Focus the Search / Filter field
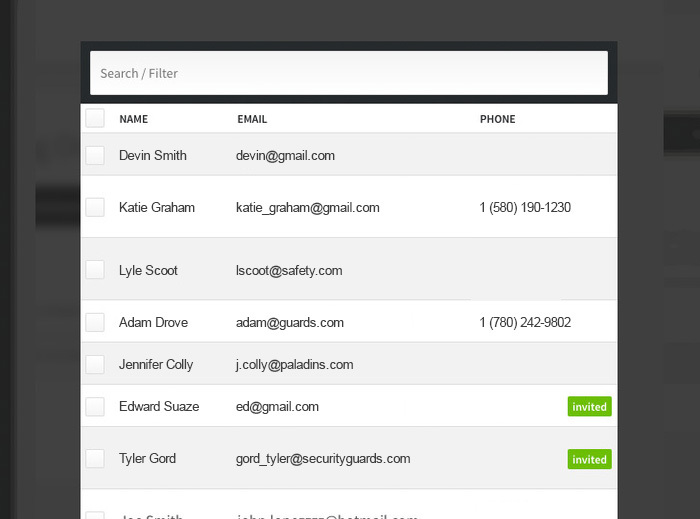The height and width of the screenshot is (519, 700). pyautogui.click(x=349, y=73)
